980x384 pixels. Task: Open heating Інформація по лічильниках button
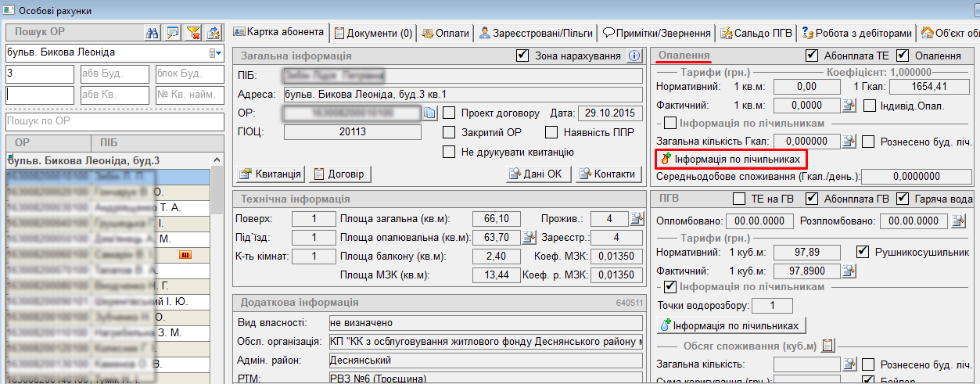pos(731,160)
